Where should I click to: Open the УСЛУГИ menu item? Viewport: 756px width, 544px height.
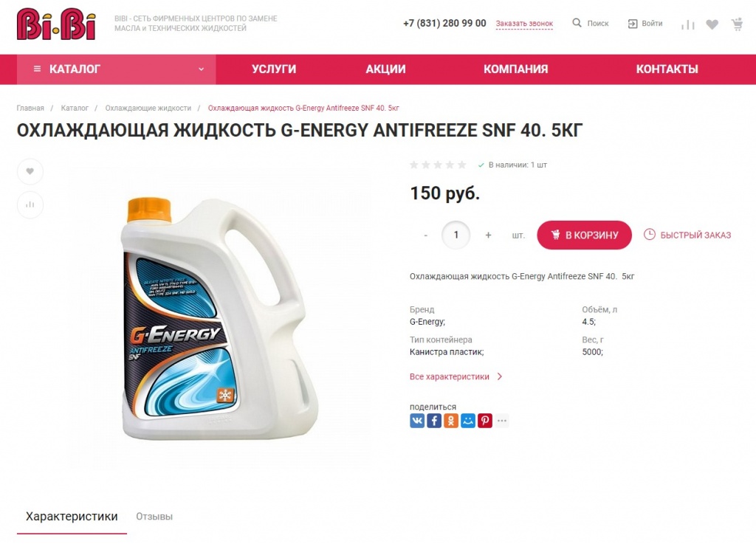(x=274, y=69)
